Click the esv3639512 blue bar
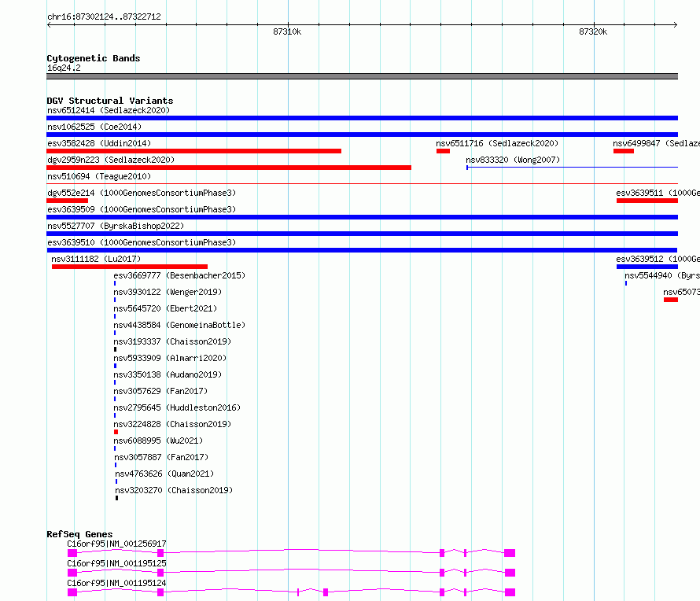Screen dimensions: 700x601 pyautogui.click(x=647, y=267)
